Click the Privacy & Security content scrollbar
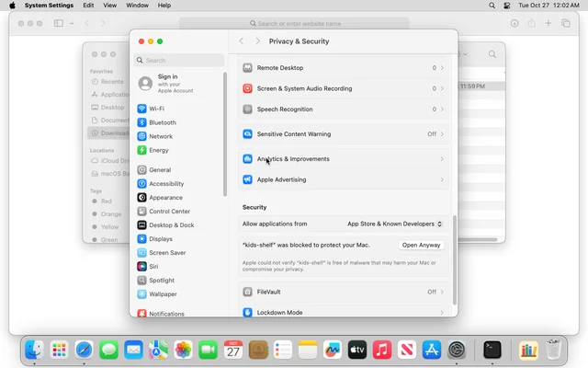The height and width of the screenshot is (368, 588). (x=455, y=259)
